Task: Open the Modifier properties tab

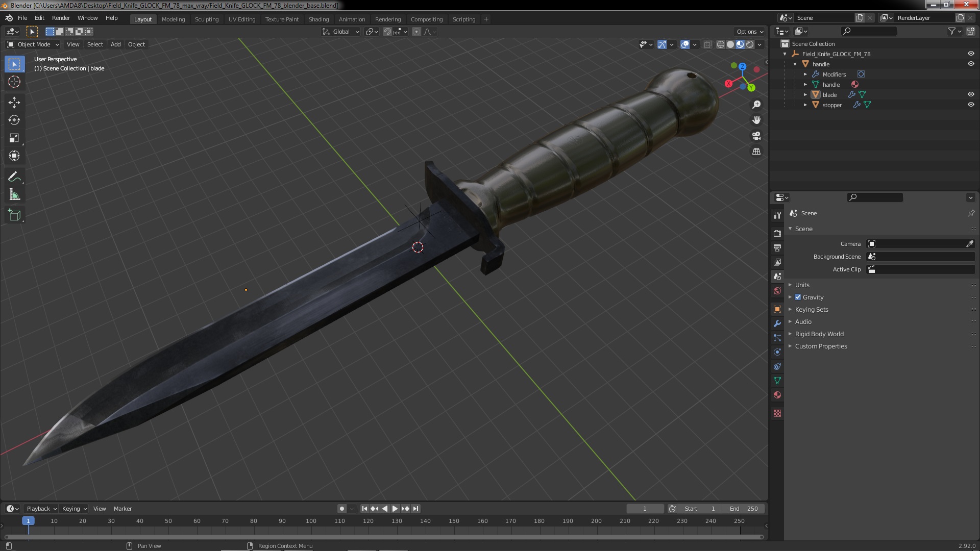Action: (x=777, y=323)
